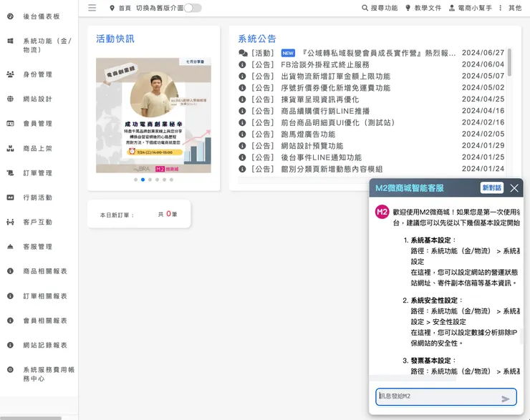Click the 搜尋功能 magnifier icon
This screenshot has height=420, width=530.
pyautogui.click(x=365, y=8)
